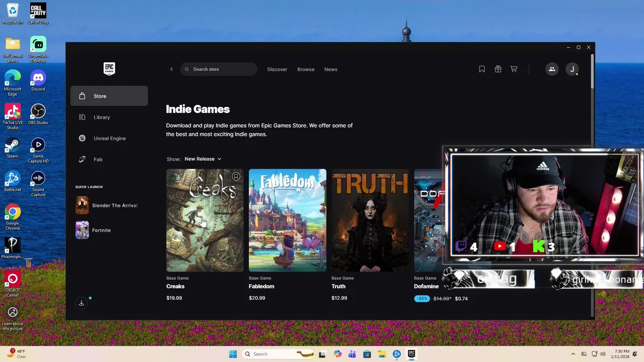The width and height of the screenshot is (644, 362).
Task: Open TikTok LIVE Studio desktop icon
Action: click(x=13, y=117)
